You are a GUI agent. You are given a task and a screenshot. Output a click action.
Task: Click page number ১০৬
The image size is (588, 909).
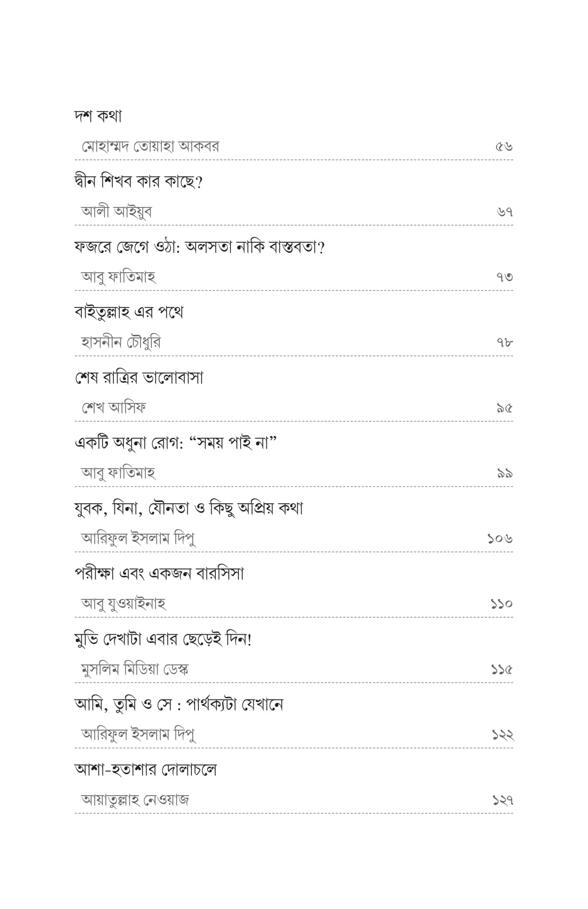(x=500, y=538)
